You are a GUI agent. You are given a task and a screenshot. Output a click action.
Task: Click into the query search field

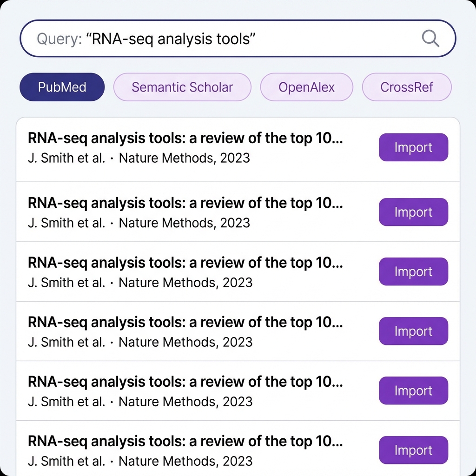coord(186,39)
